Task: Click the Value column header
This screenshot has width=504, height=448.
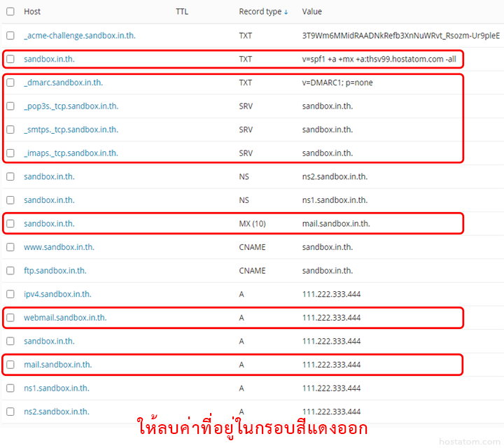Action: 313,12
